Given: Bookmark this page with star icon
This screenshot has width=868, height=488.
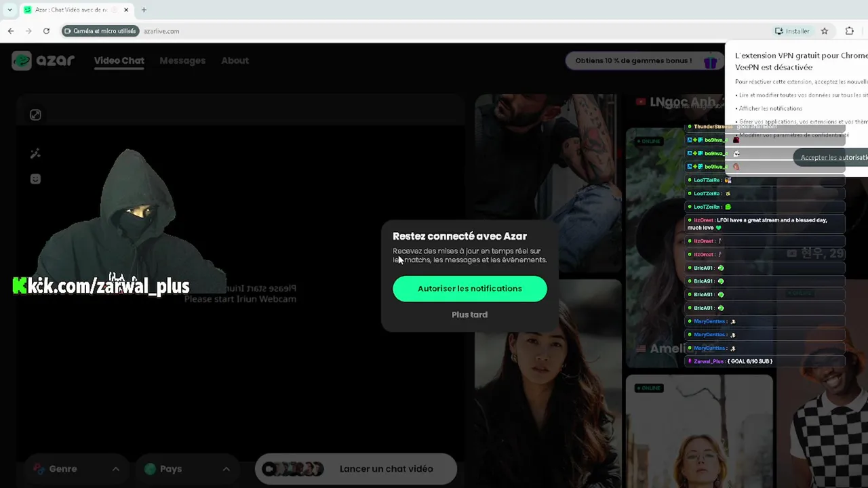Looking at the screenshot, I should pyautogui.click(x=825, y=31).
